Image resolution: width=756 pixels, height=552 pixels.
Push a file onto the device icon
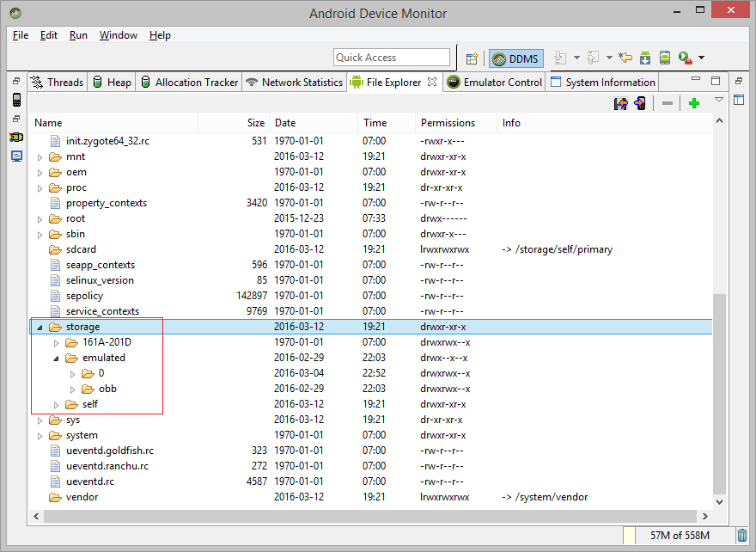640,103
